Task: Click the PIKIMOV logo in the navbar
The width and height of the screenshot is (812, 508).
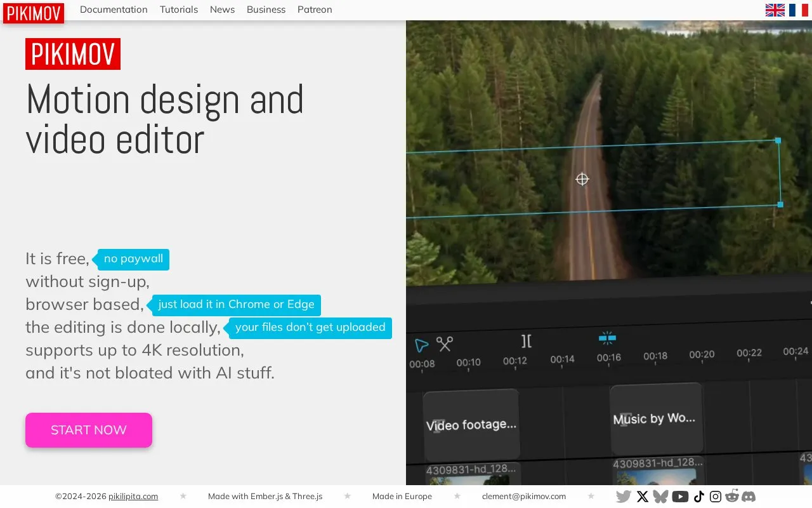Action: pyautogui.click(x=34, y=13)
